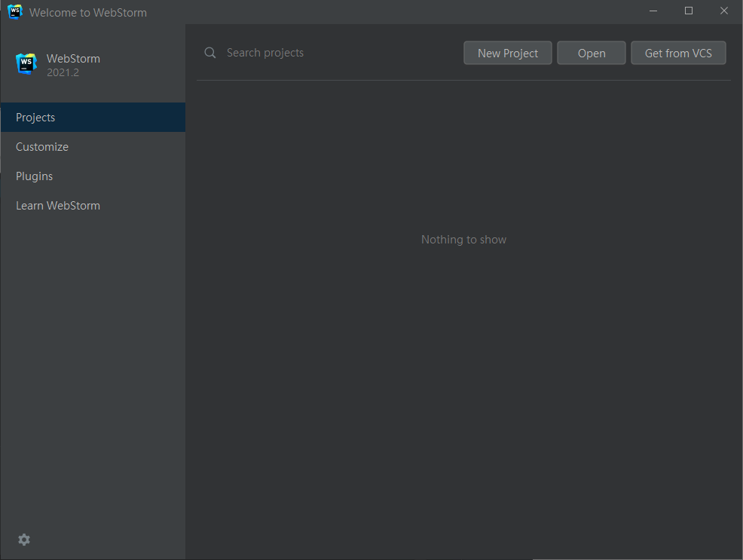
Task: Switch to the Customize tab
Action: tap(93, 147)
